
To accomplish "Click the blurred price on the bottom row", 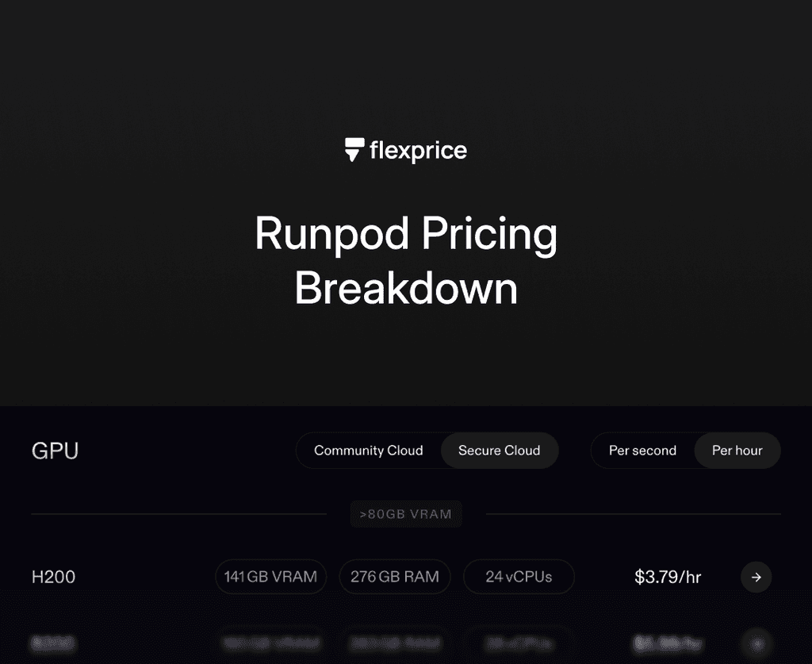I will 668,643.
